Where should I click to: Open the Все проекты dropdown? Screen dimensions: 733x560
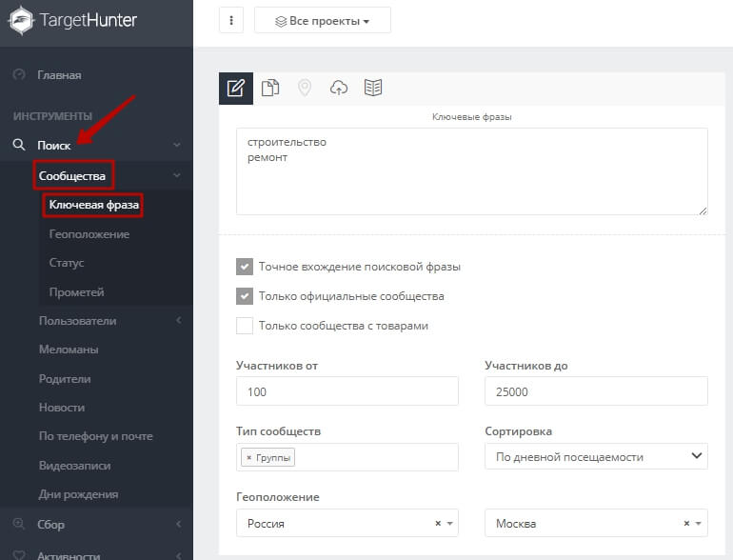323,21
